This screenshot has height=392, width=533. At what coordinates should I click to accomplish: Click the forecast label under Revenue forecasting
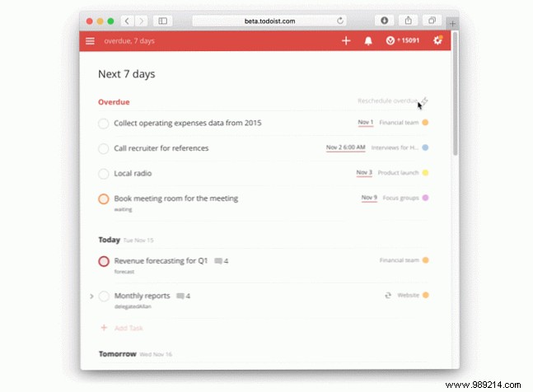point(124,272)
